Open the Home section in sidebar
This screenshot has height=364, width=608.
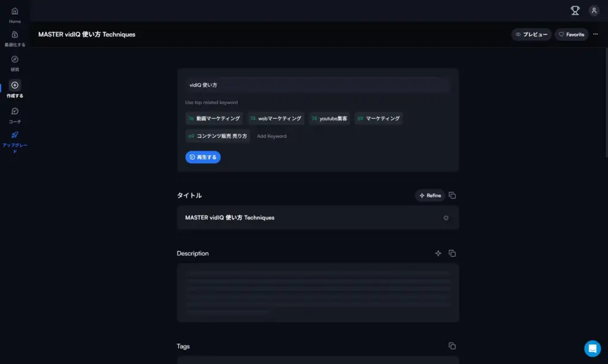[x=15, y=15]
